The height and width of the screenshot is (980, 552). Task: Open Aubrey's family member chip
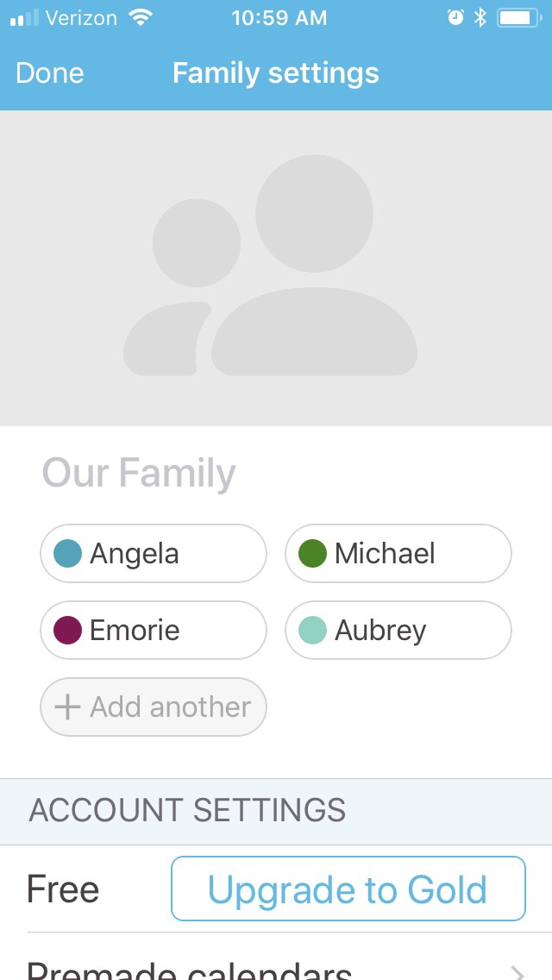tap(398, 630)
